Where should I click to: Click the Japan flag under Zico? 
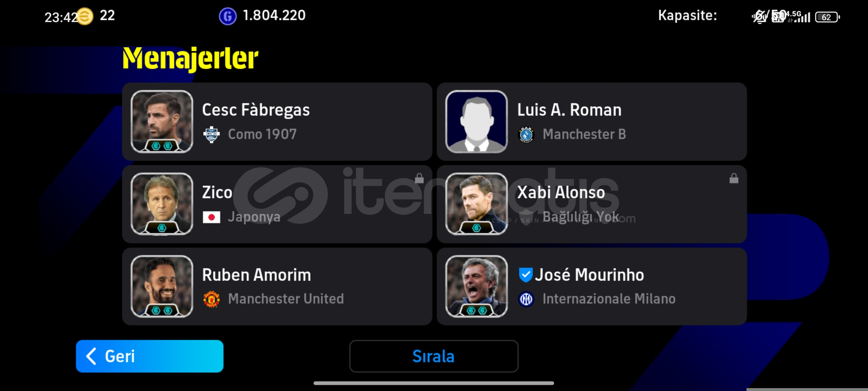coord(212,217)
